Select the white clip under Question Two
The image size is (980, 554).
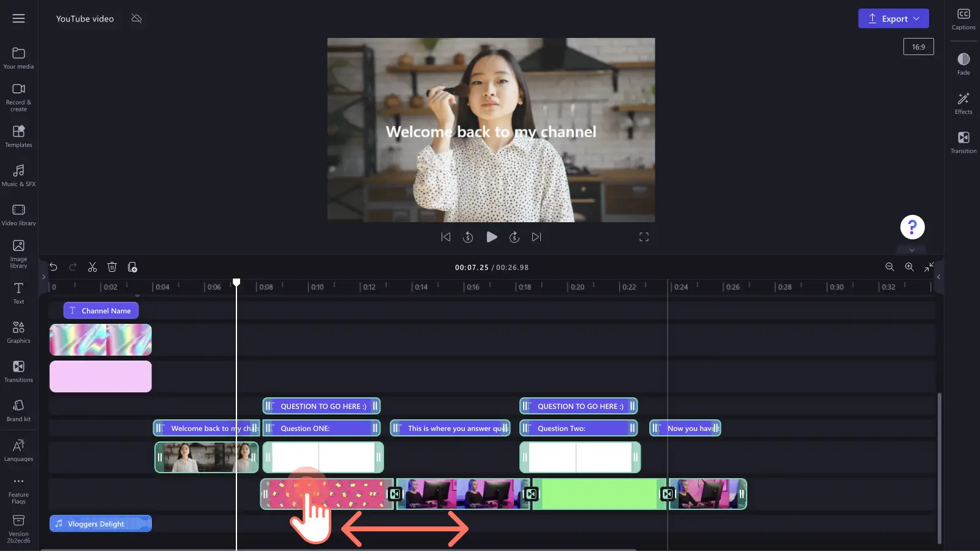(580, 457)
